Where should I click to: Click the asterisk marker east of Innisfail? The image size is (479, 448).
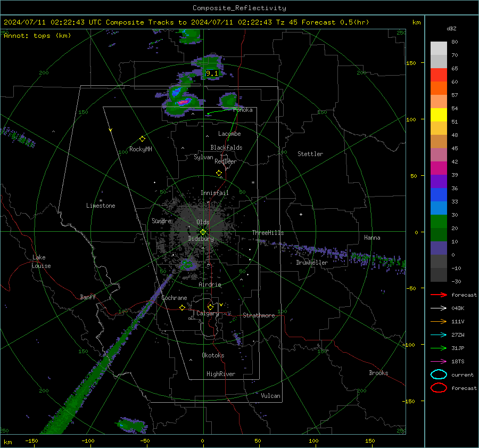pyautogui.click(x=253, y=183)
